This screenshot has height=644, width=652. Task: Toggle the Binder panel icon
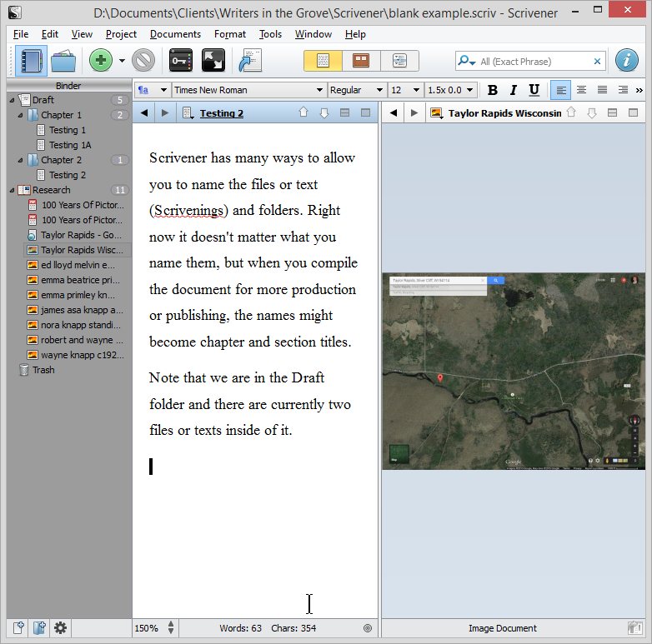click(x=31, y=61)
